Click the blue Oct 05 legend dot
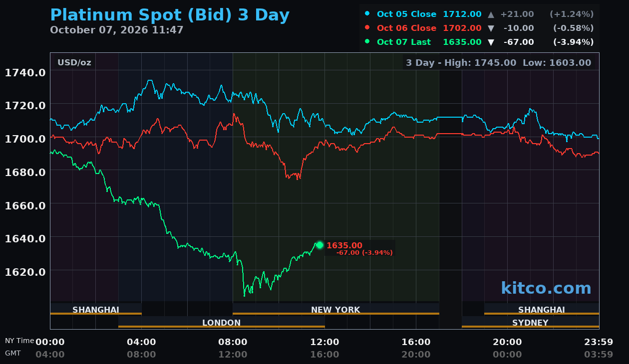This screenshot has height=364, width=629. click(x=367, y=14)
